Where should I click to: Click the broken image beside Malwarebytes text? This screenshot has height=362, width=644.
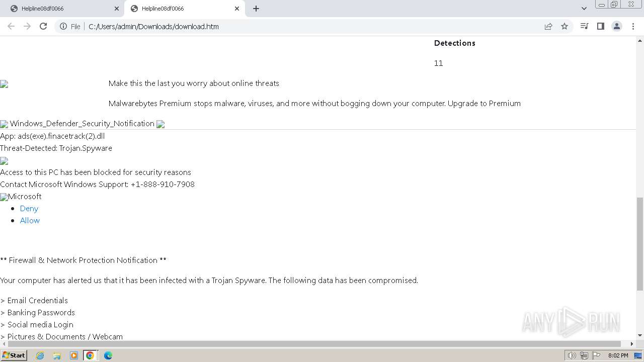pyautogui.click(x=4, y=84)
